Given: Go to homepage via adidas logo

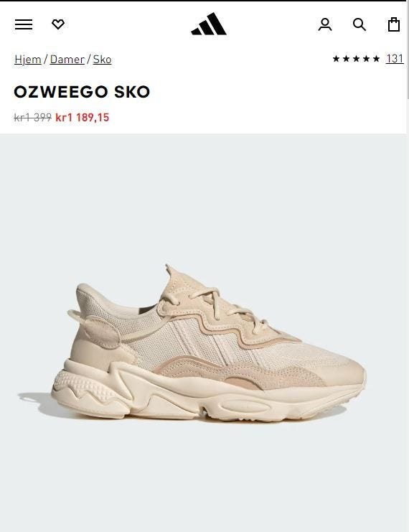Looking at the screenshot, I should coord(209,24).
